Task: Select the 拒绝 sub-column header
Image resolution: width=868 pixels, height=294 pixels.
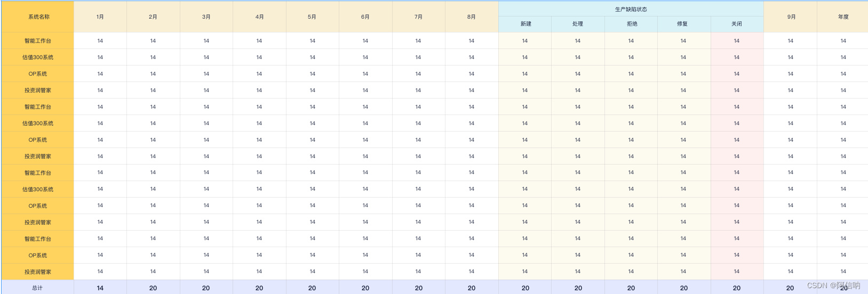Action: [x=632, y=24]
